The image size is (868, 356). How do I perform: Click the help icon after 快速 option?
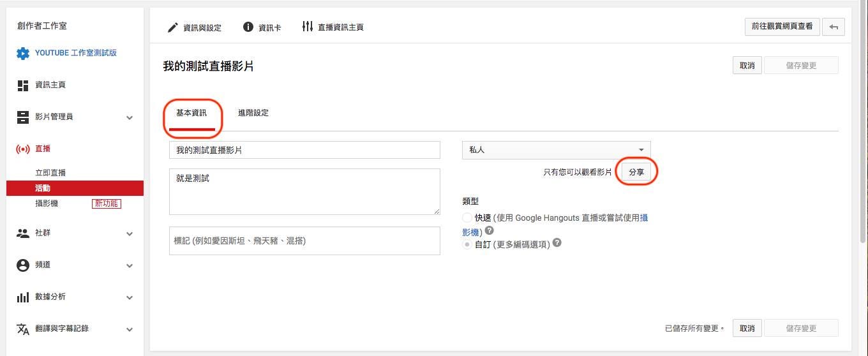click(490, 231)
